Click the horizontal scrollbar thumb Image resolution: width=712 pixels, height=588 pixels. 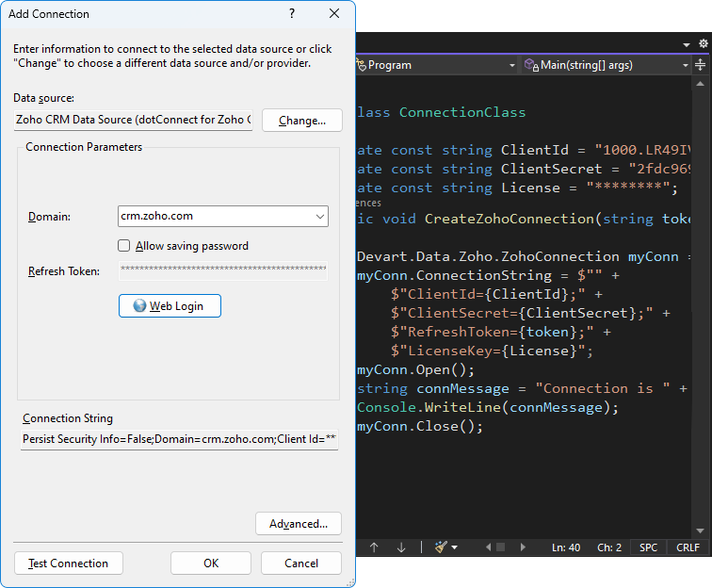point(501,547)
